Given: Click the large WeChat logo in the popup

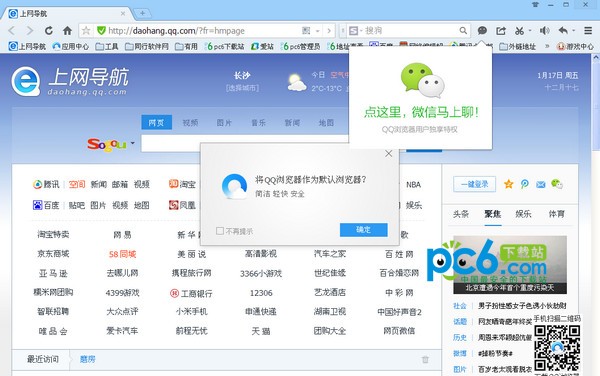Looking at the screenshot, I should pyautogui.click(x=422, y=80).
